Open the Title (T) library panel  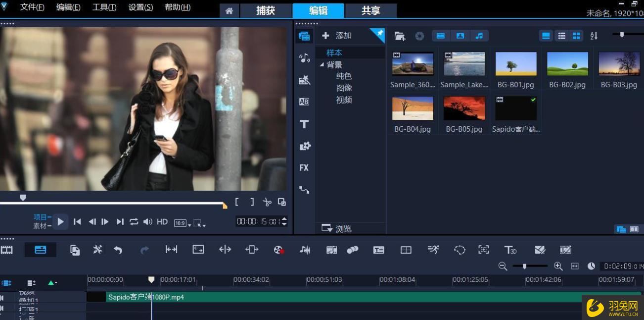click(304, 124)
